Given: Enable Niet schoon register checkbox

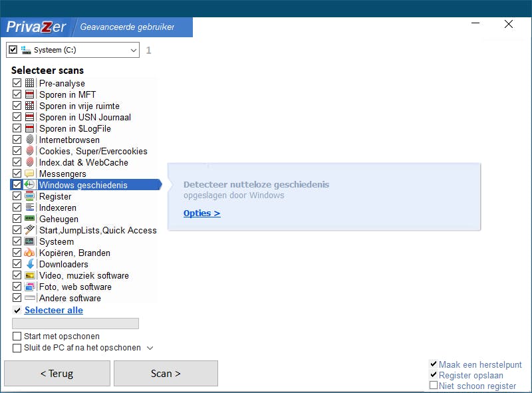Looking at the screenshot, I should [x=434, y=385].
